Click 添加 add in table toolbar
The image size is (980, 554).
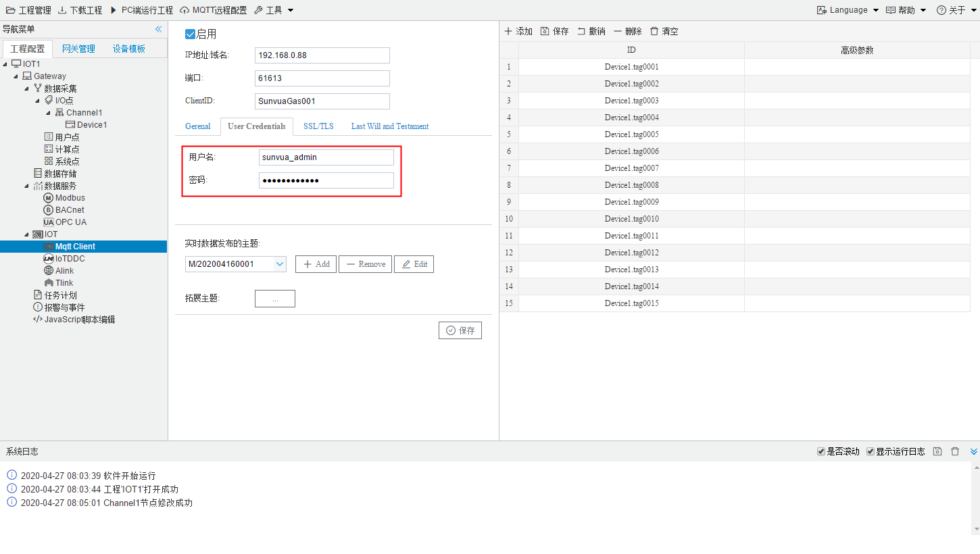[x=518, y=31]
